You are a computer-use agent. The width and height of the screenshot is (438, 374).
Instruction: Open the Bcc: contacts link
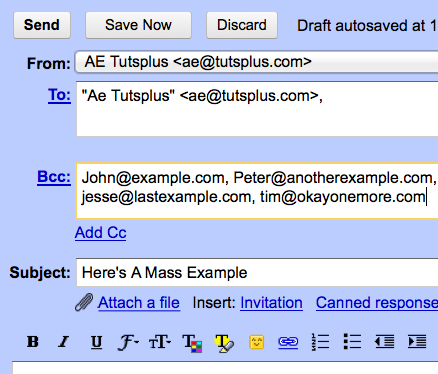pyautogui.click(x=54, y=177)
